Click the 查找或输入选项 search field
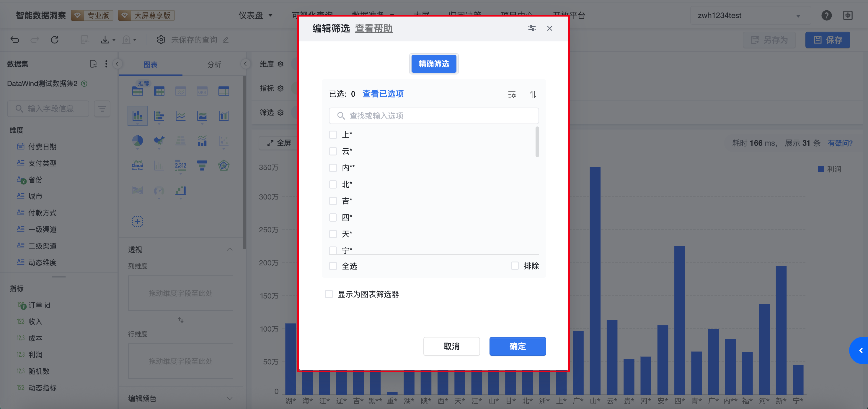This screenshot has height=409, width=868. 434,116
